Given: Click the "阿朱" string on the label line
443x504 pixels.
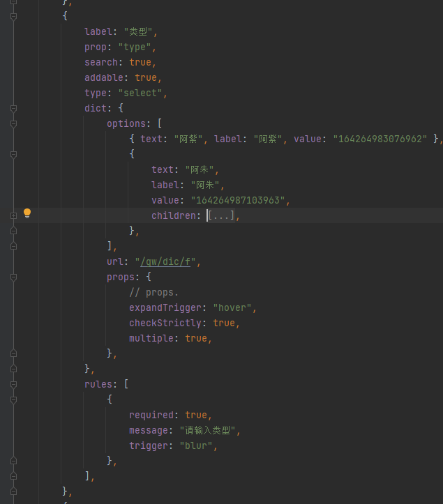Looking at the screenshot, I should tap(205, 185).
